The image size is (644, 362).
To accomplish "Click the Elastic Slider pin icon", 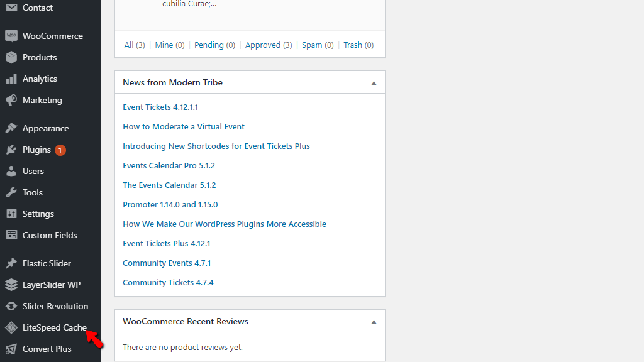I will point(11,263).
